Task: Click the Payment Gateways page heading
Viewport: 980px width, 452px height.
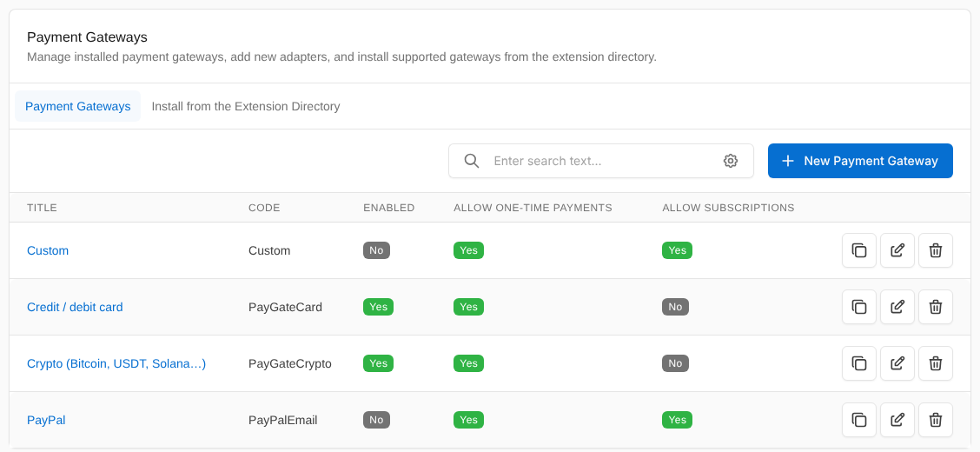Action: (x=88, y=37)
